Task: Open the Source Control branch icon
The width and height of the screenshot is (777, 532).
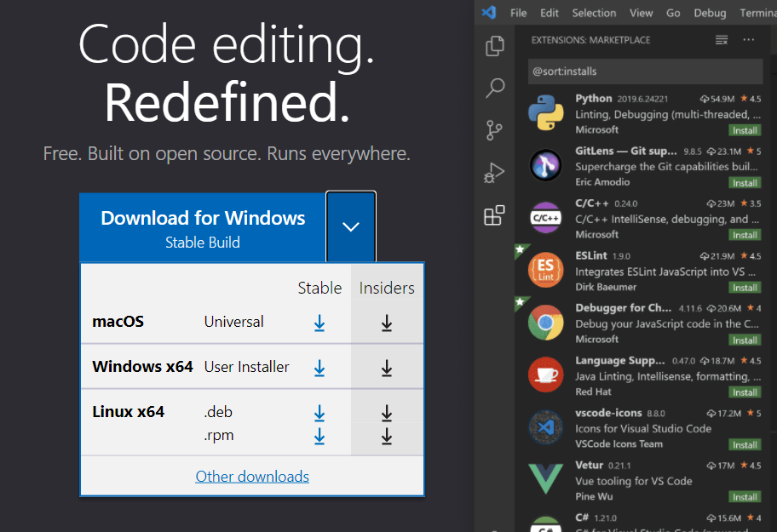Action: [494, 130]
